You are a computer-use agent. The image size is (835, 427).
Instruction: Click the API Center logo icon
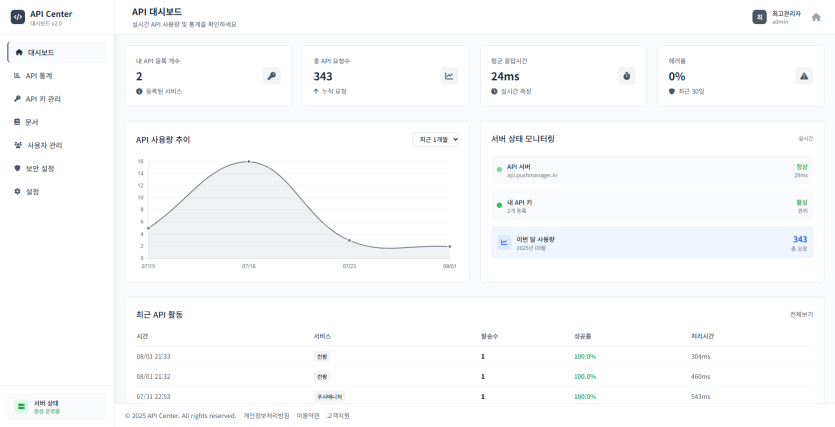pyautogui.click(x=17, y=16)
